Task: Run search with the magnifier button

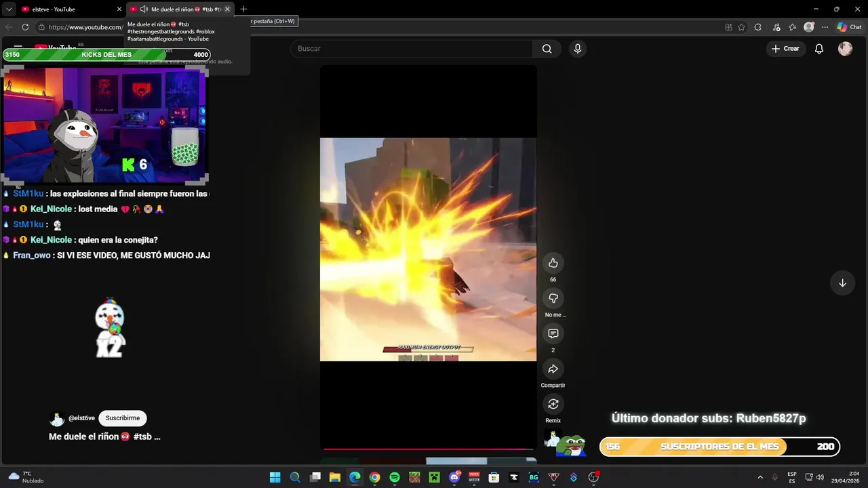Action: [x=547, y=49]
